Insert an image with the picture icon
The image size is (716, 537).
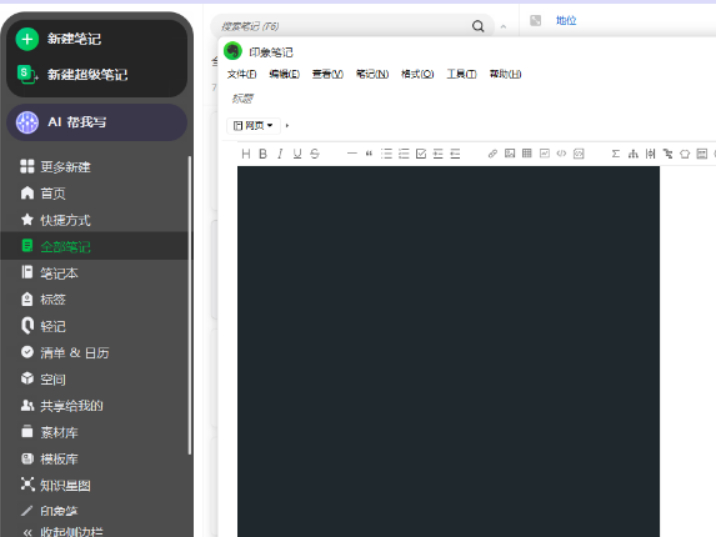click(x=510, y=153)
